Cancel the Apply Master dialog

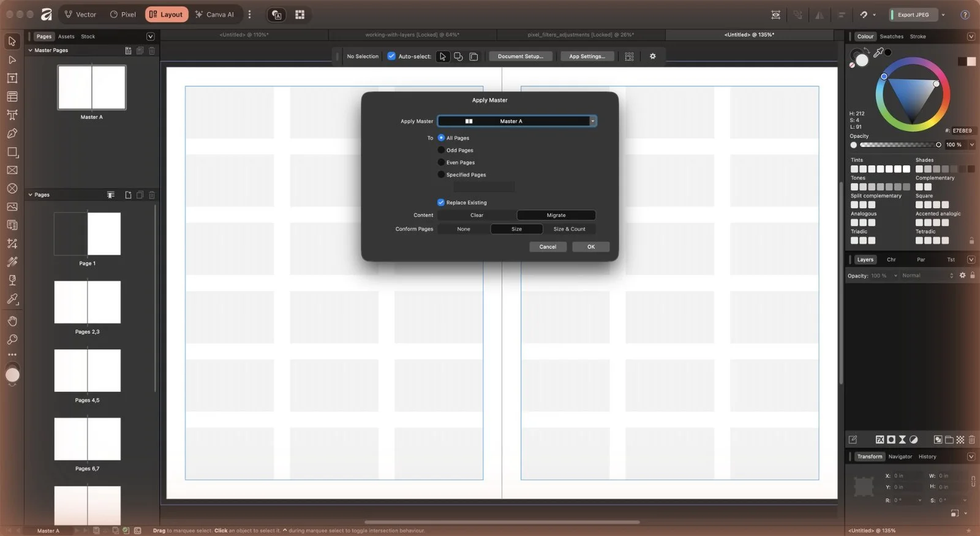548,247
